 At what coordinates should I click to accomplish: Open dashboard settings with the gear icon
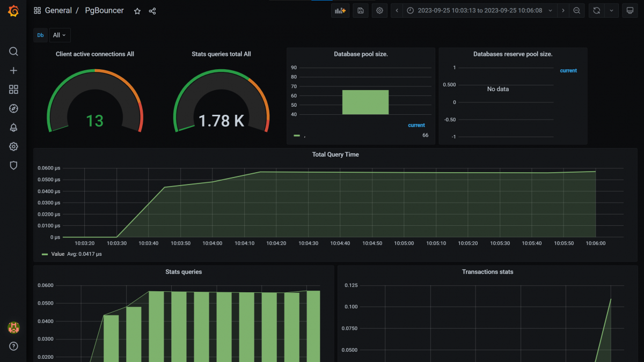(379, 10)
